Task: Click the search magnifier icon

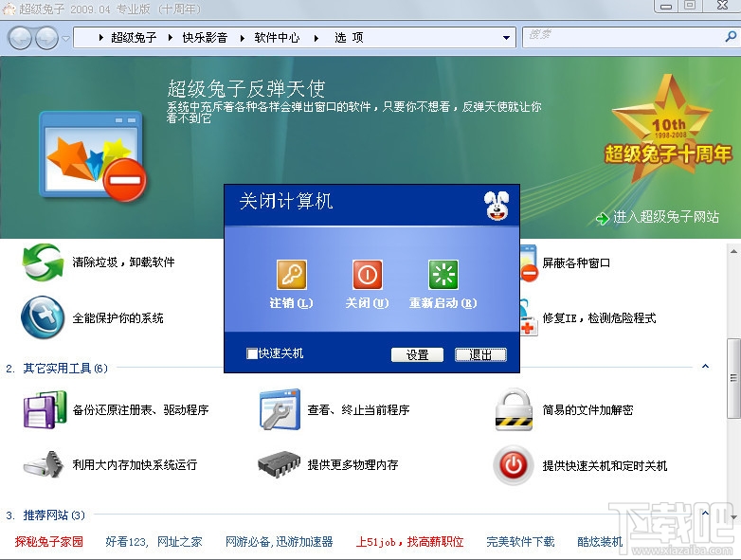Action: pyautogui.click(x=731, y=36)
